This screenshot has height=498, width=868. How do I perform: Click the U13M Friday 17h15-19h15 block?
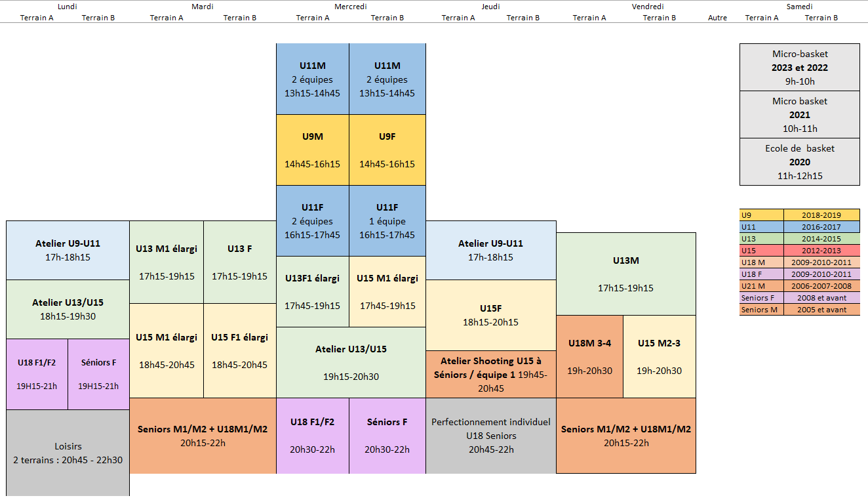(626, 274)
